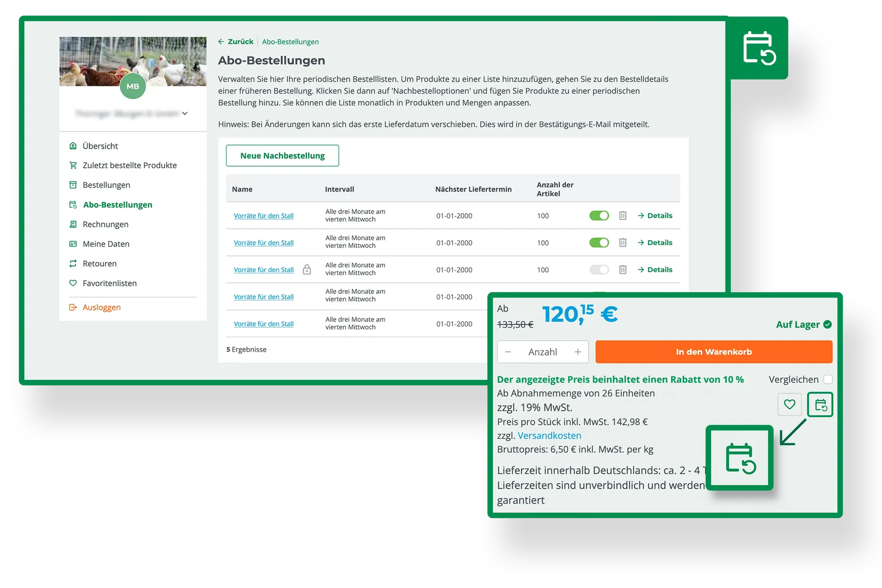Decrease quantity with the minus button

click(x=508, y=352)
